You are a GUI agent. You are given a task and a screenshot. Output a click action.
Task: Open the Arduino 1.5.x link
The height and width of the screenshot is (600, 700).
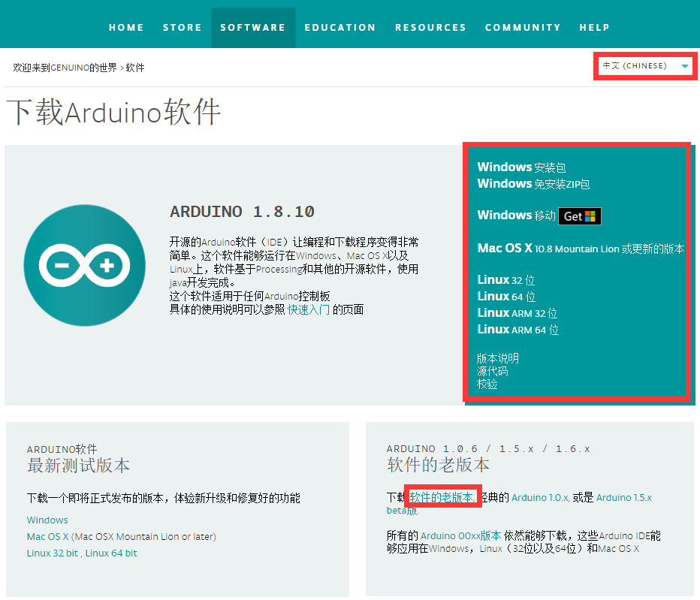pyautogui.click(x=624, y=497)
